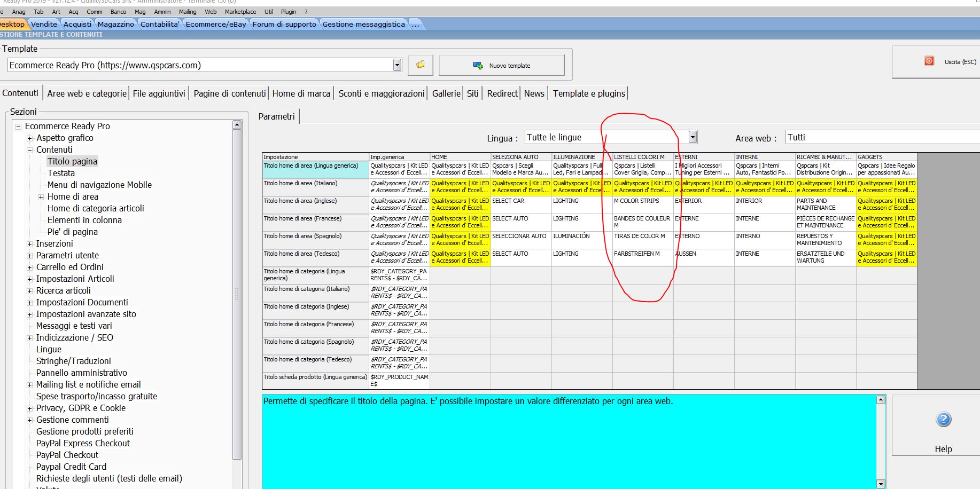
Task: Switch to the File aggiuntivi tab
Action: [159, 93]
